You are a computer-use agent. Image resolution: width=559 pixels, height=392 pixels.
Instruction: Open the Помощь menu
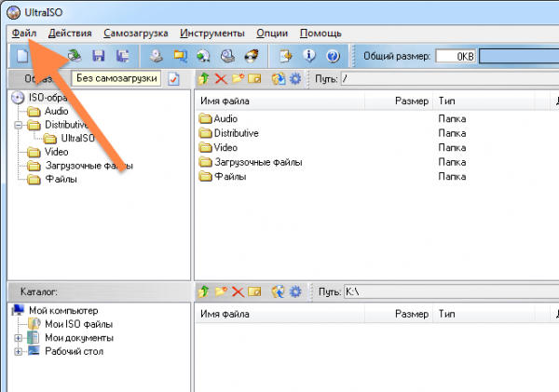[320, 34]
